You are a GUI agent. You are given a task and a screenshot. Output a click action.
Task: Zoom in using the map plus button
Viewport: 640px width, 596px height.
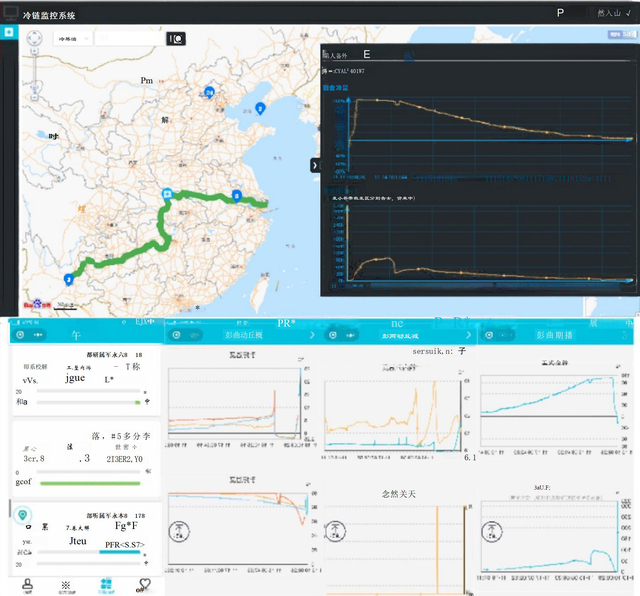pos(34,51)
